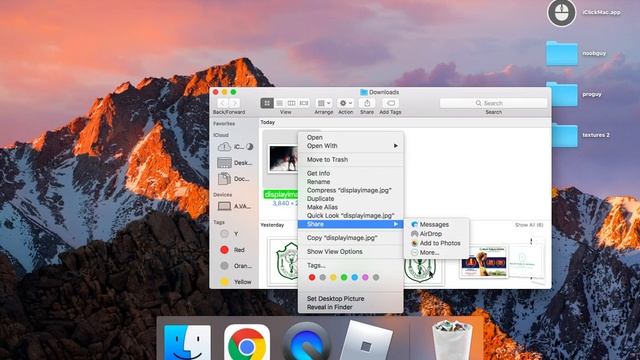Expand the Share submenu entry

(x=351, y=224)
